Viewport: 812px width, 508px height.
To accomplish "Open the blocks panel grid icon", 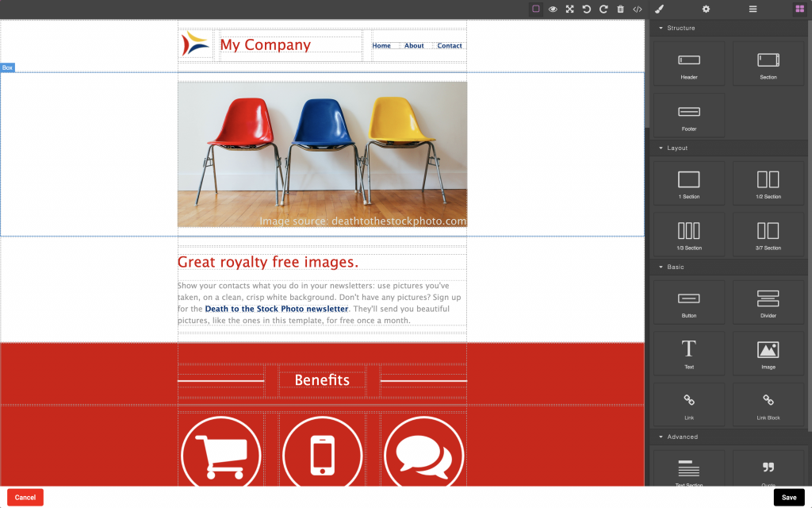I will (x=799, y=9).
